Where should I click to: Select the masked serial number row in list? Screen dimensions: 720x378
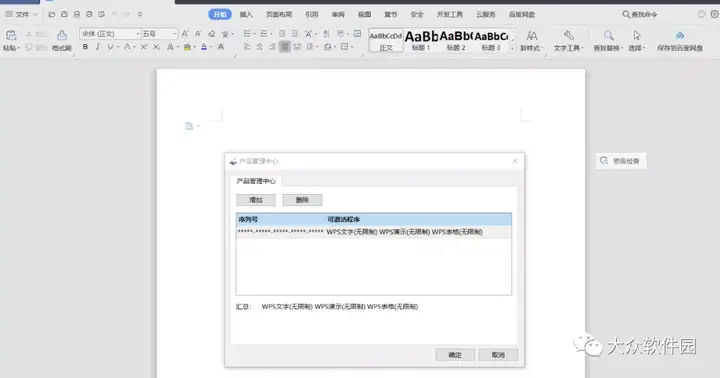374,232
